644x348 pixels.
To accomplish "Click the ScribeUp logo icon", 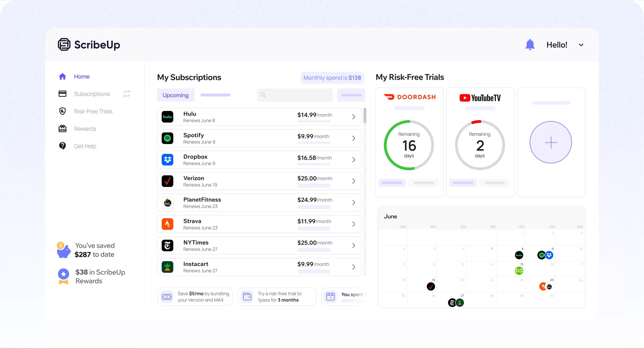I will tap(63, 44).
